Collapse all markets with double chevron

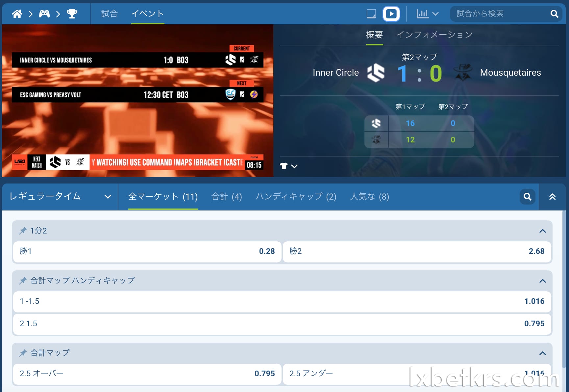point(552,197)
